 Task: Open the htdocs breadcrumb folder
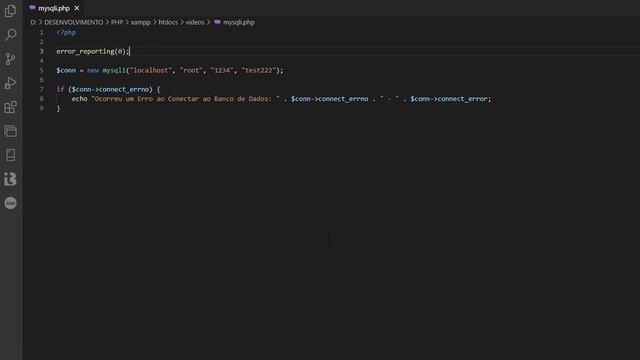click(x=168, y=22)
